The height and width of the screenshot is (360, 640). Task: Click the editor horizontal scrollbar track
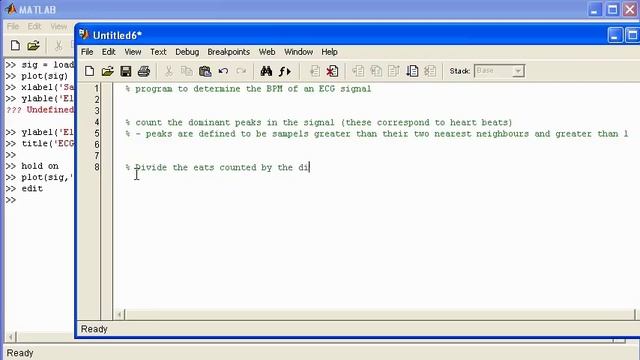pyautogui.click(x=380, y=314)
